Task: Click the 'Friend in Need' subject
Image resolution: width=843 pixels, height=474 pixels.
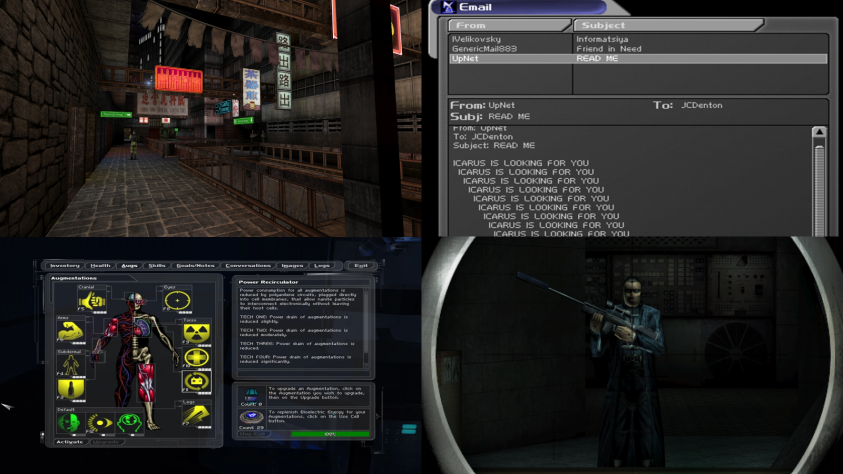Action: point(609,49)
